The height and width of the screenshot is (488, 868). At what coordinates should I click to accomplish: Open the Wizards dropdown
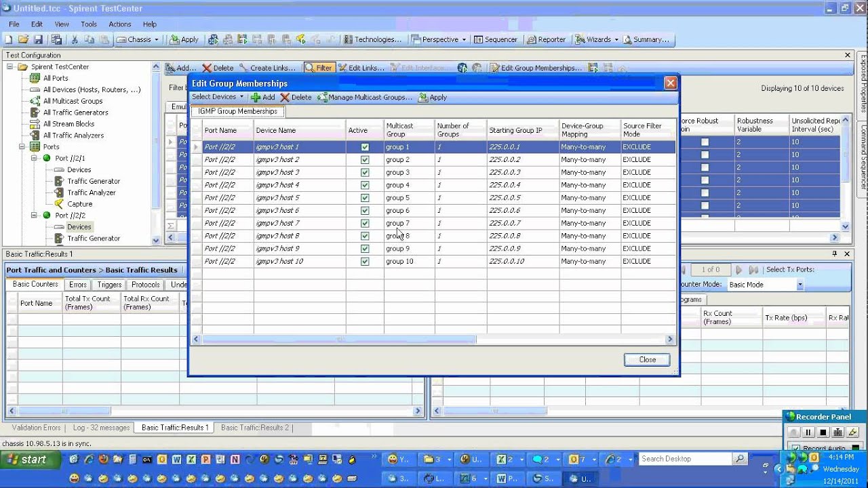[597, 39]
